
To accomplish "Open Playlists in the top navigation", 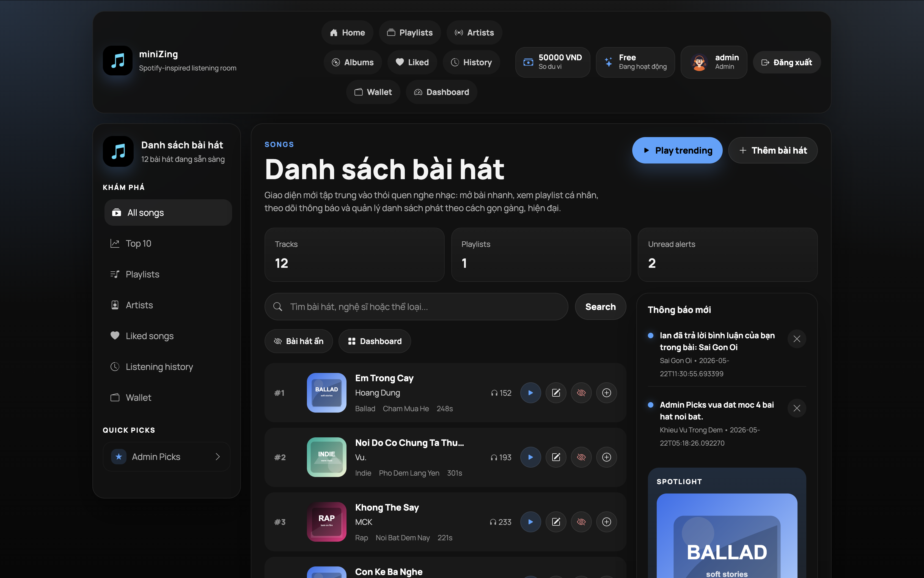I will 410,32.
